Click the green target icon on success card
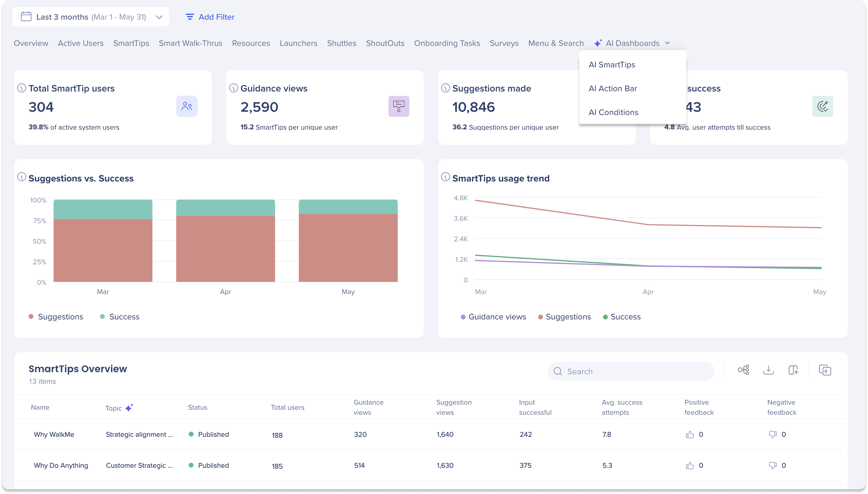This screenshot has width=868, height=494. (823, 106)
